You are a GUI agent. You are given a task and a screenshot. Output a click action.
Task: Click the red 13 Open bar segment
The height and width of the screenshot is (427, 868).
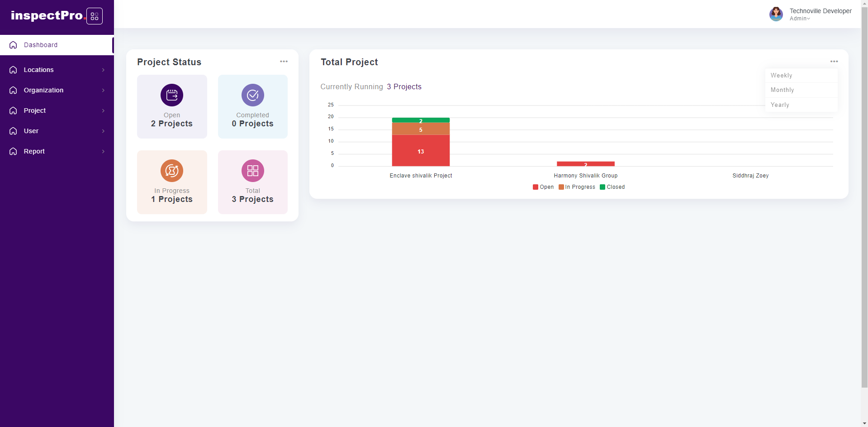421,151
